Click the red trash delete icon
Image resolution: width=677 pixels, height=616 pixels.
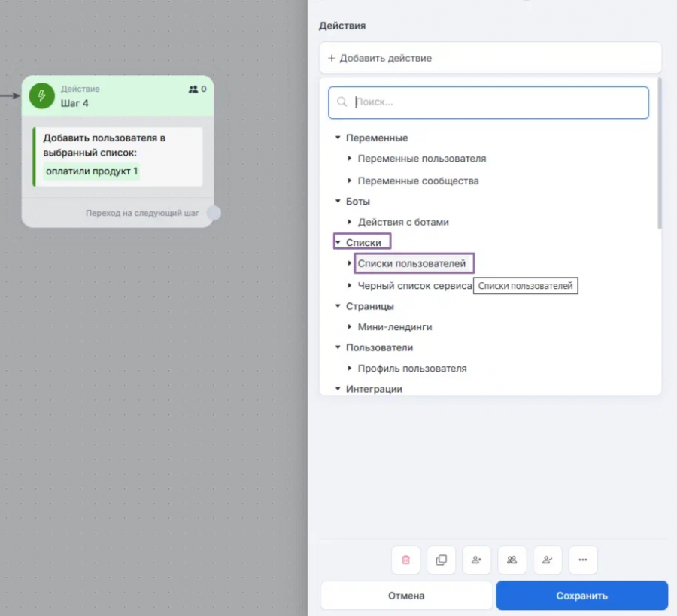[x=405, y=560]
